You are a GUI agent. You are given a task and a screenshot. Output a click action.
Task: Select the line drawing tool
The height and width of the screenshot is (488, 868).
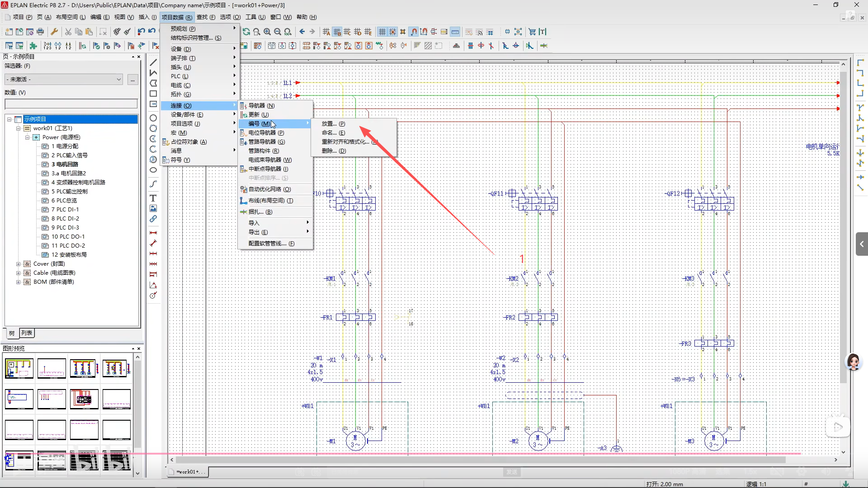pyautogui.click(x=153, y=62)
